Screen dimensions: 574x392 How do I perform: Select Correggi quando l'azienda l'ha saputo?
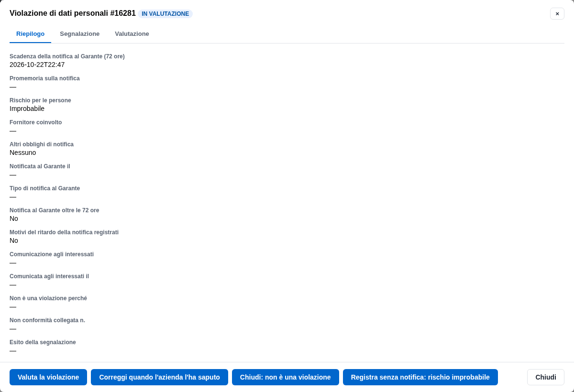pyautogui.click(x=159, y=377)
